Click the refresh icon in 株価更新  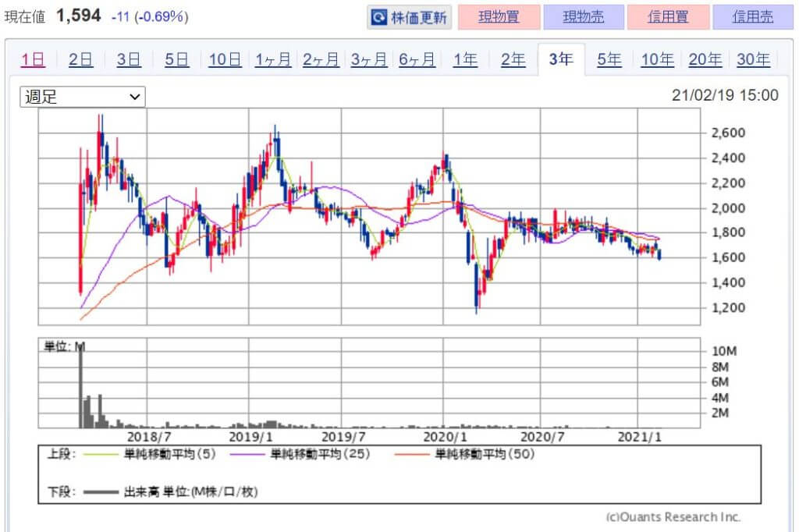[379, 17]
